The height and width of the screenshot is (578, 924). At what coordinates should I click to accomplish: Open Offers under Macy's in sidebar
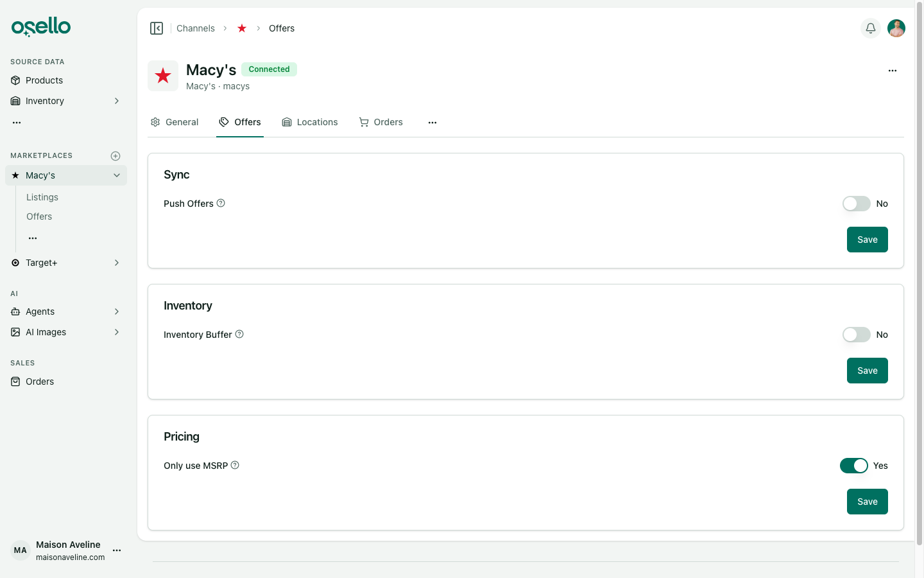tap(39, 216)
